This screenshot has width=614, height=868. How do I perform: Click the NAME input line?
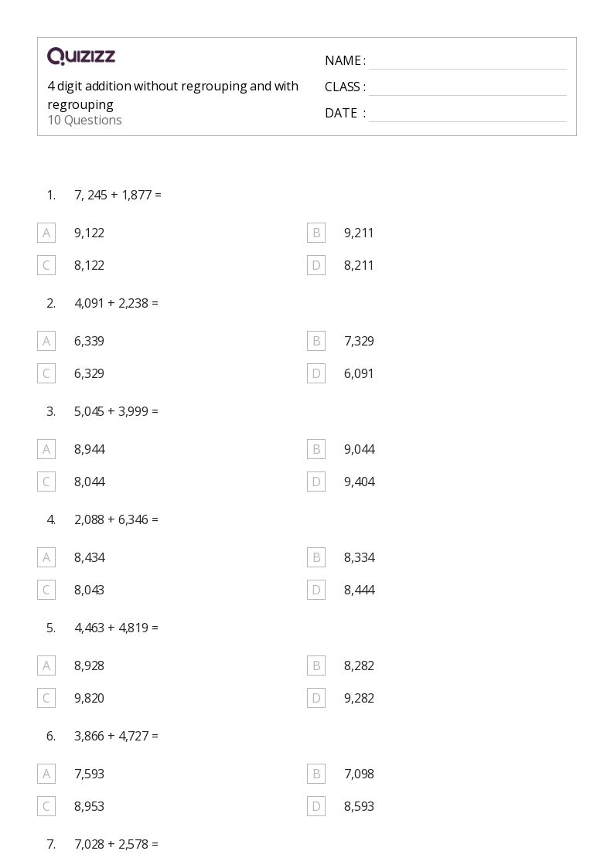tap(468, 61)
